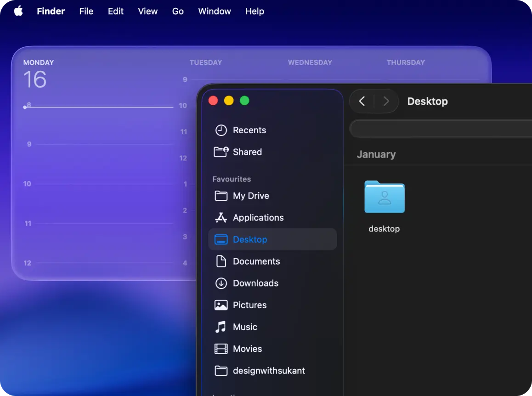Image resolution: width=532 pixels, height=396 pixels.
Task: Click the Wednesday header in calendar widget
Action: [x=310, y=62]
